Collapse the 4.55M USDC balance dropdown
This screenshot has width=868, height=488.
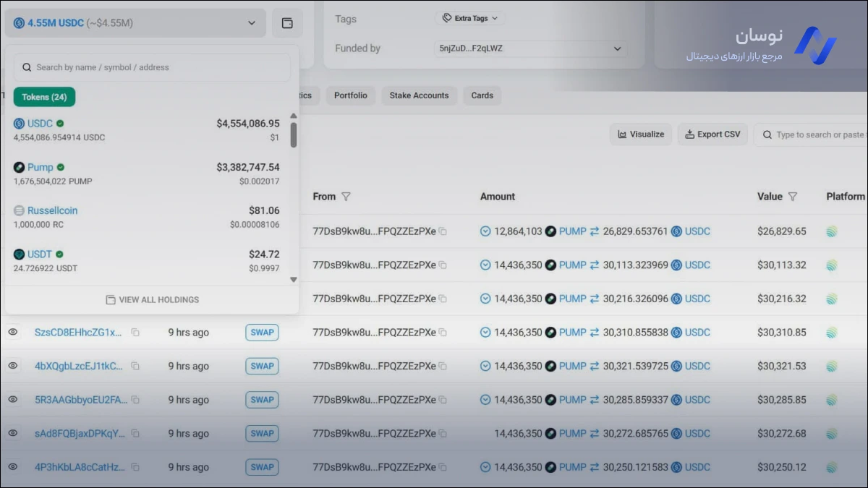(251, 23)
